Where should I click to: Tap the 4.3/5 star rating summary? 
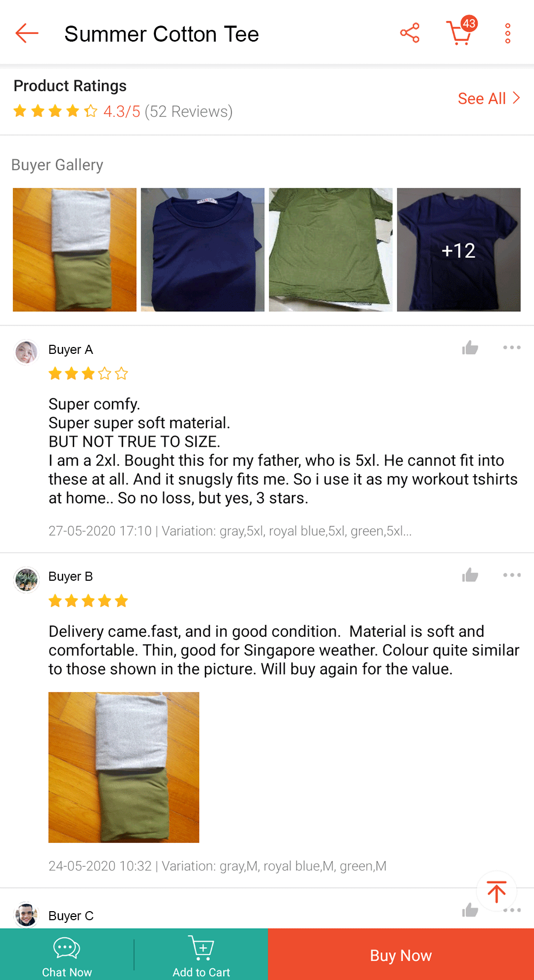(x=123, y=112)
